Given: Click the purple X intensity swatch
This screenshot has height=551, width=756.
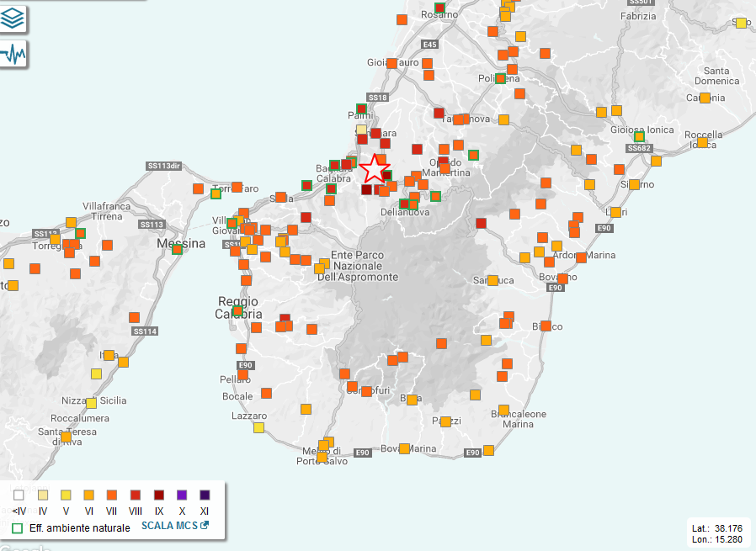Looking at the screenshot, I should point(182,495).
